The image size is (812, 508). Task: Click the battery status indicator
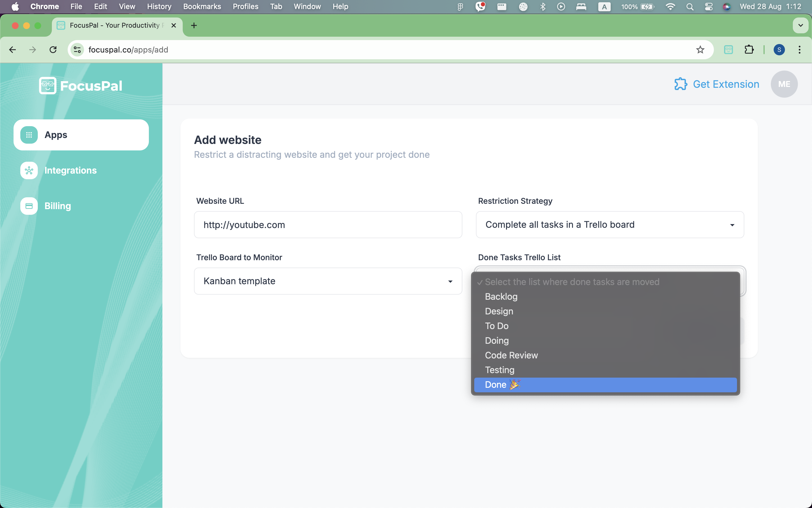[637, 6]
